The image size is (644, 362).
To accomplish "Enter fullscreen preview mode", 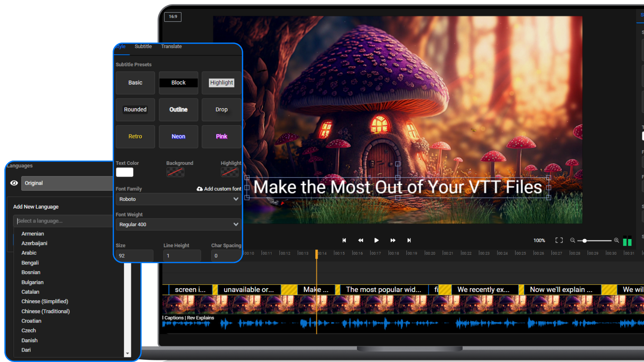I will point(559,240).
